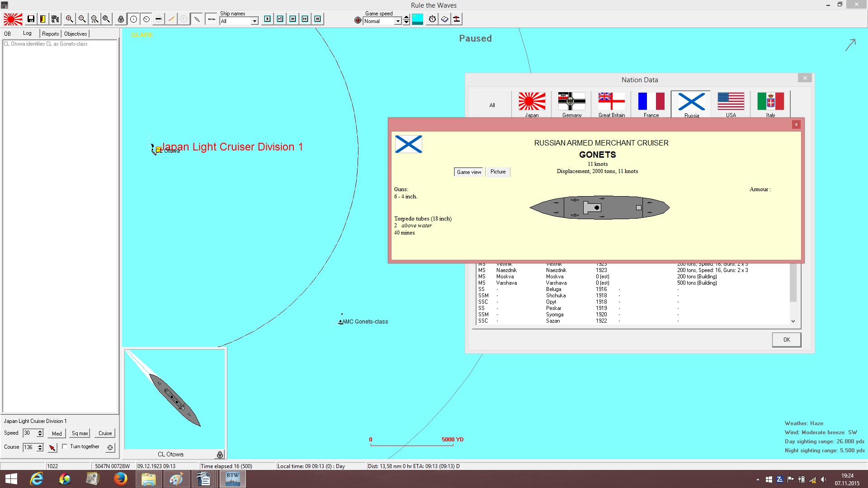Click the save game floppy disk icon
Image resolution: width=868 pixels, height=488 pixels.
point(31,19)
